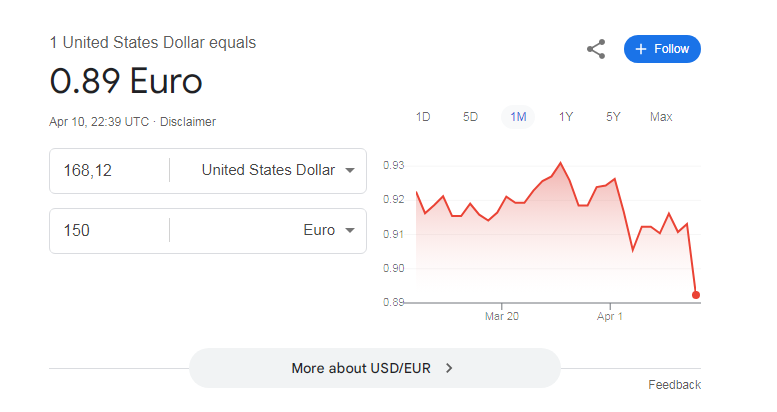Open the United States Dollar currency dropdown arrow
This screenshot has width=777, height=412.
pos(350,171)
